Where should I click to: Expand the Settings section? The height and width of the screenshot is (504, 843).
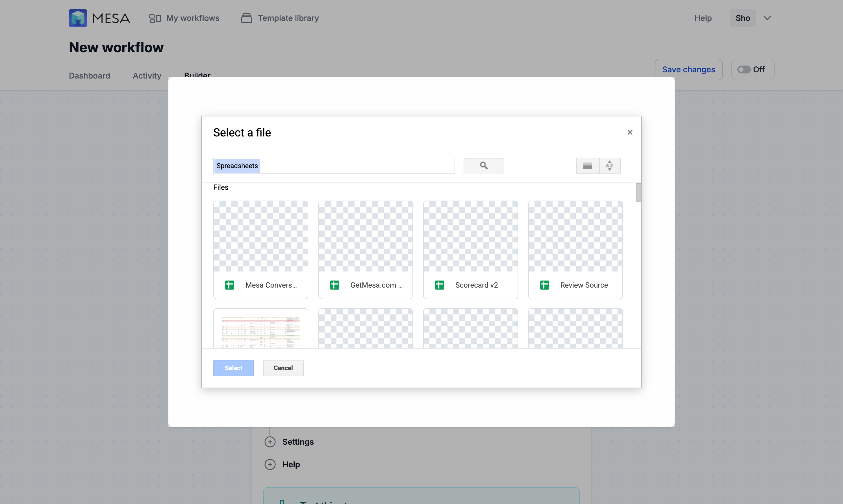(x=289, y=442)
